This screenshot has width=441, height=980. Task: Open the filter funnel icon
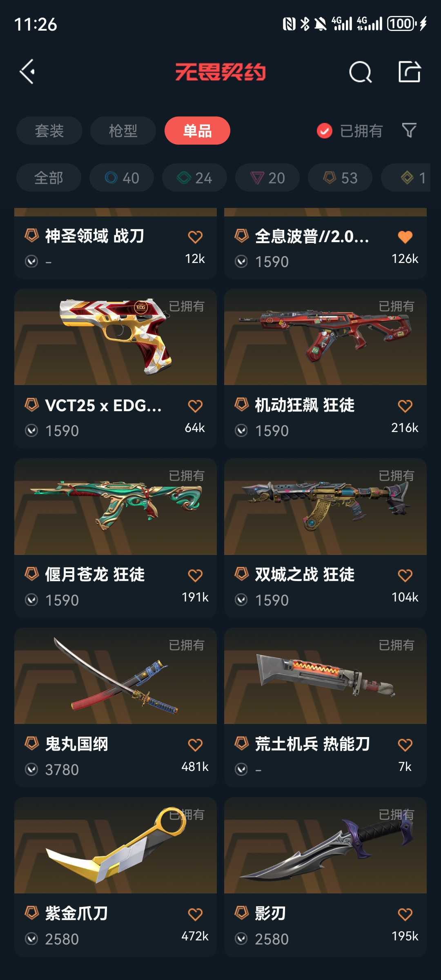click(409, 131)
